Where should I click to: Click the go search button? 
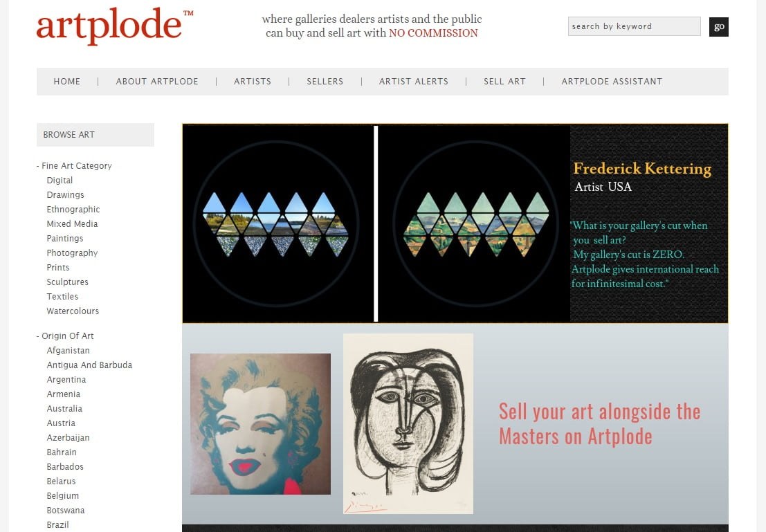[719, 27]
